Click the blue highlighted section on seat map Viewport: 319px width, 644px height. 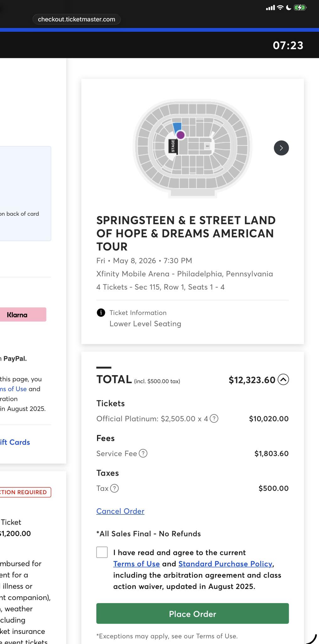point(177,126)
